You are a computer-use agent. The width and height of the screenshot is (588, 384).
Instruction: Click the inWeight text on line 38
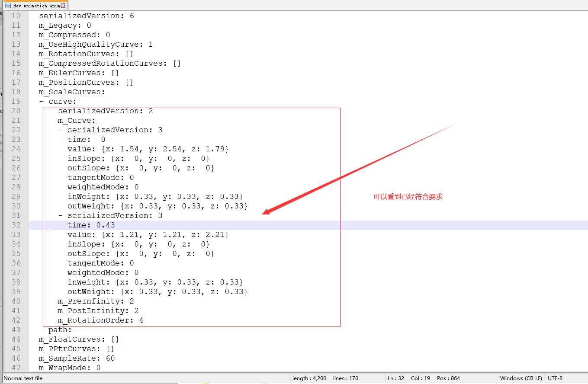pos(155,282)
